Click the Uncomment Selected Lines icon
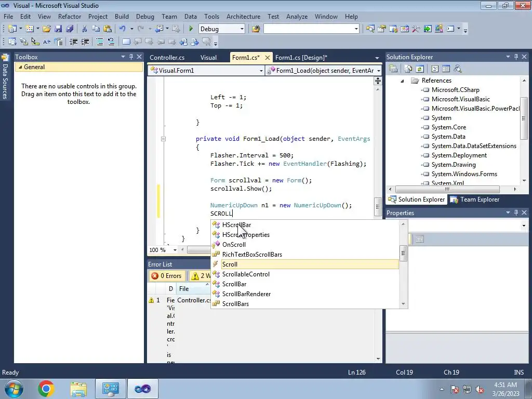 coord(111,42)
